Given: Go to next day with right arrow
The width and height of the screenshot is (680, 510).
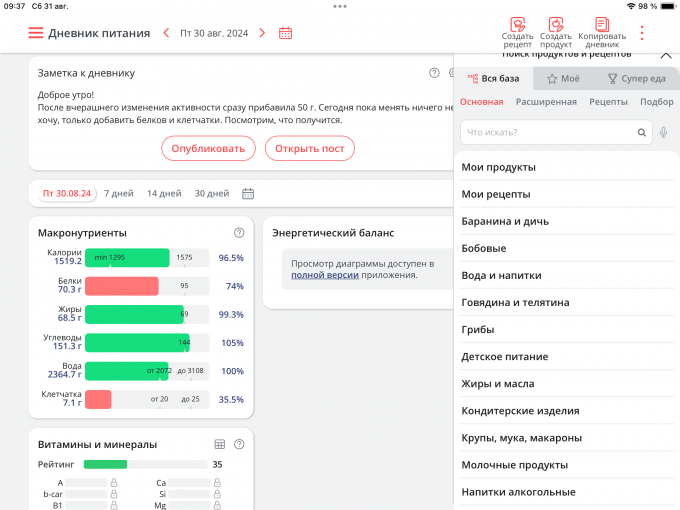Looking at the screenshot, I should pyautogui.click(x=262, y=33).
